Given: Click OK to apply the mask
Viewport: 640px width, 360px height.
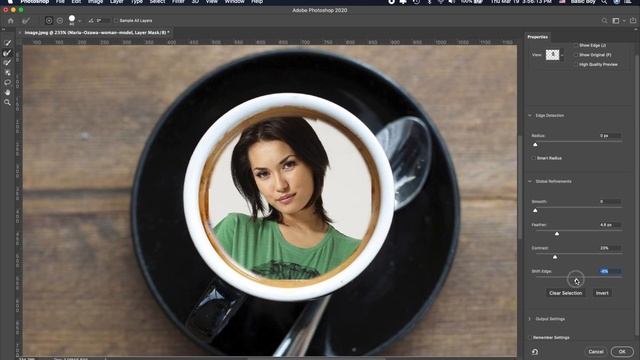Looking at the screenshot, I should [x=622, y=351].
